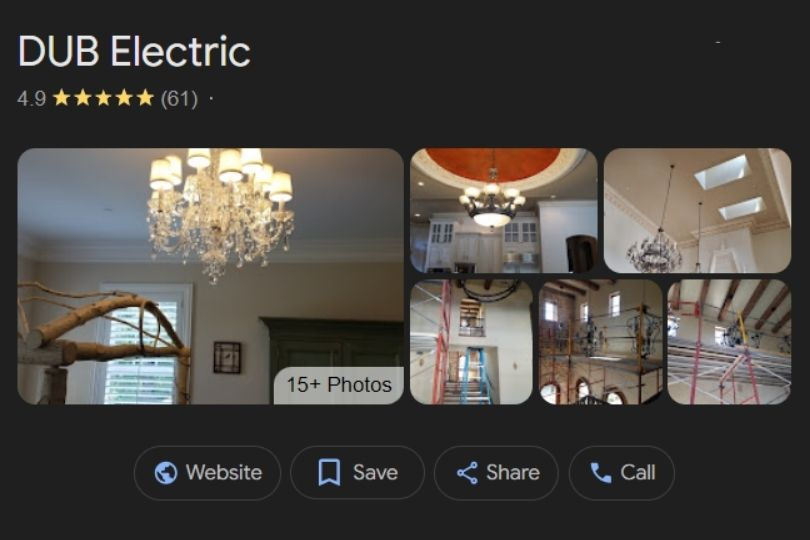Click the share icon beside Share

coord(467,473)
